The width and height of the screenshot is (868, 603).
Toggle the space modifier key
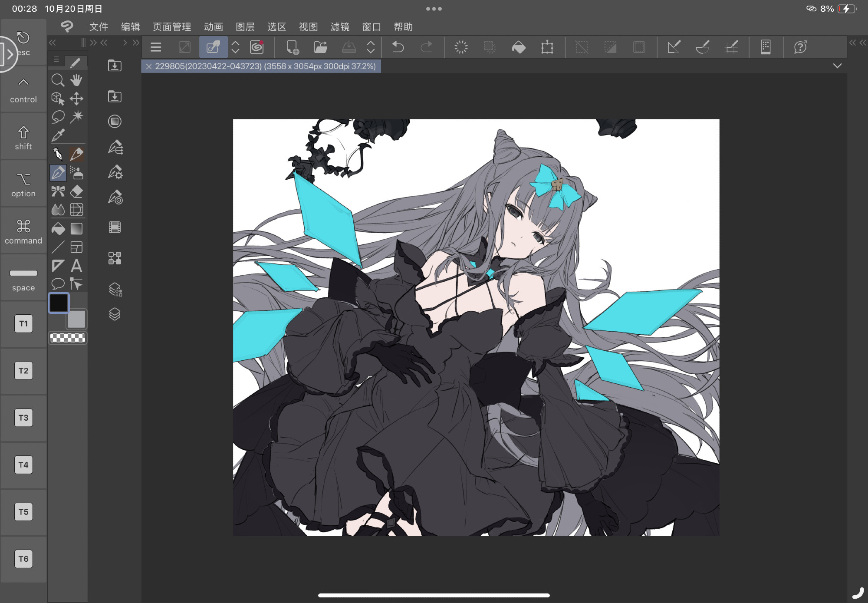pyautogui.click(x=23, y=278)
